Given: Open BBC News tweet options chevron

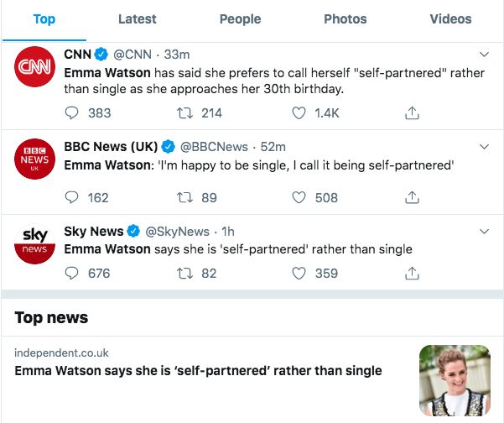Looking at the screenshot, I should [484, 147].
